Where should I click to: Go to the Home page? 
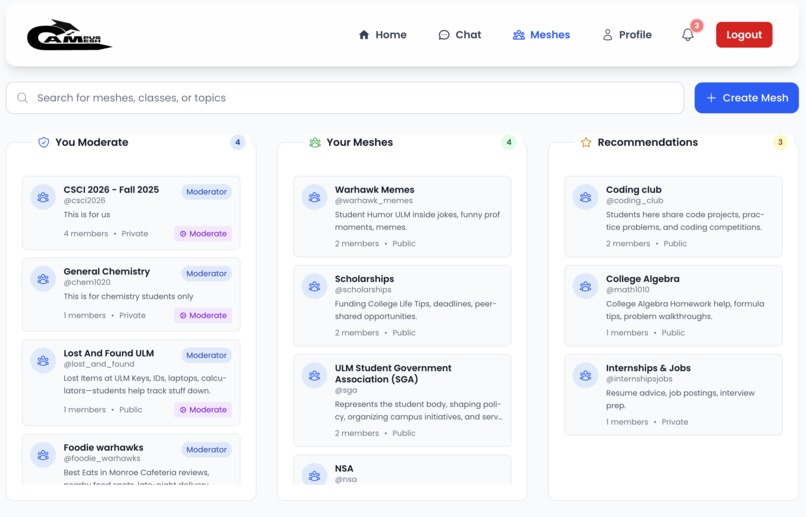[382, 34]
